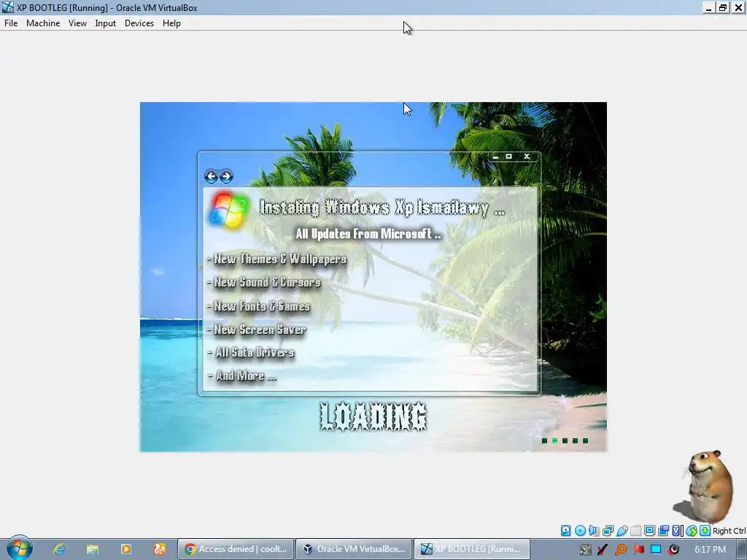
Task: Click All Updates From Microsoft heading
Action: tap(368, 234)
